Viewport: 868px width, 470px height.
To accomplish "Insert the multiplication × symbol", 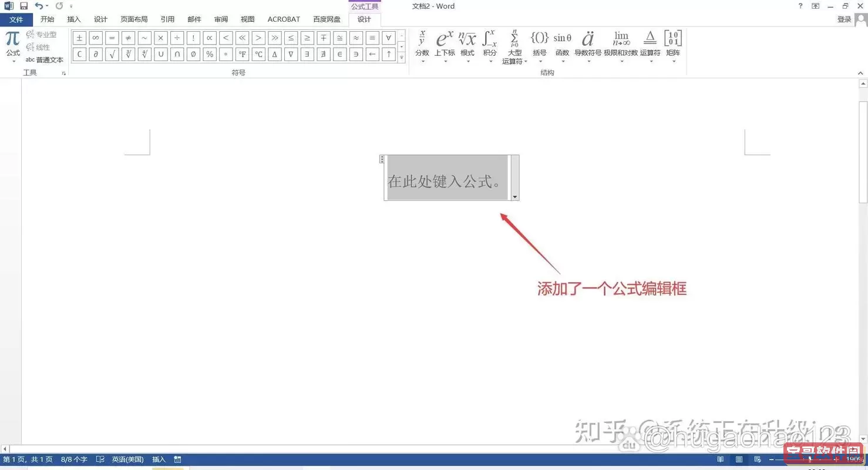I will tap(160, 38).
